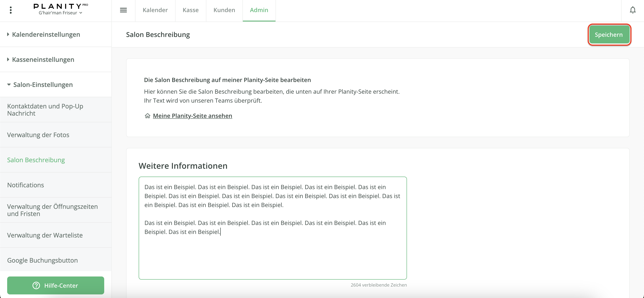The height and width of the screenshot is (298, 644).
Task: Click the hamburger menu icon
Action: [x=123, y=10]
